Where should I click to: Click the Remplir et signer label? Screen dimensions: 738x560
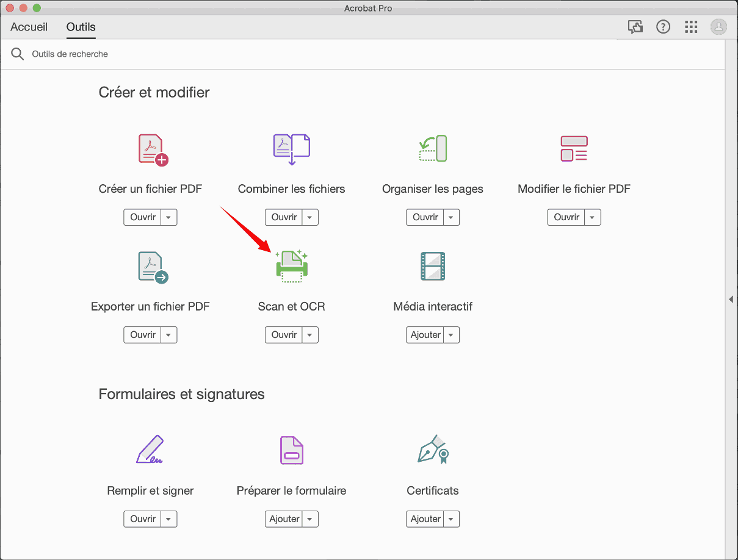point(150,491)
